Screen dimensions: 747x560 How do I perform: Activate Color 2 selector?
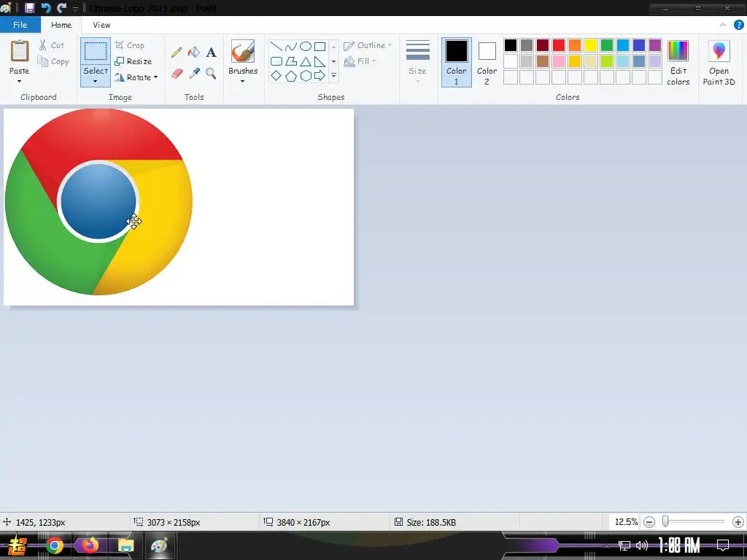(x=487, y=63)
